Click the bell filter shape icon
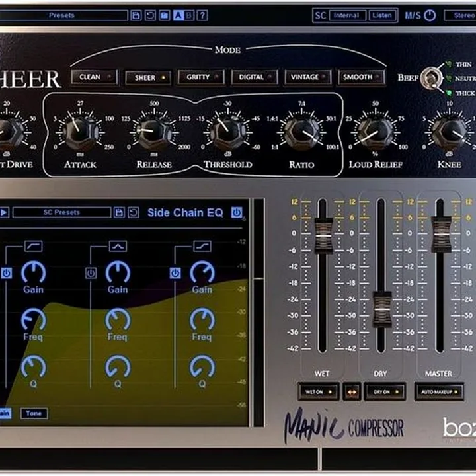Viewport: 476px width, 476px height. (118, 246)
